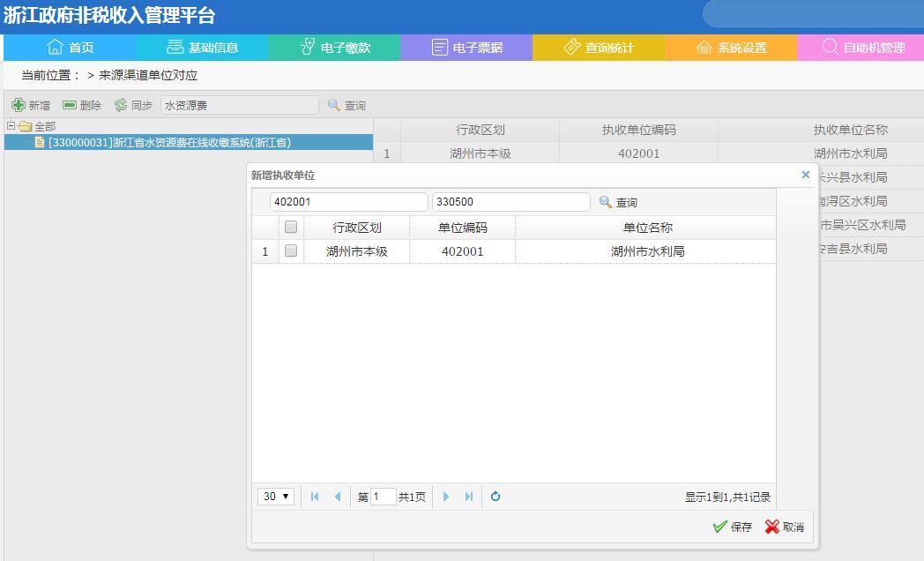Click the 402001 cell in dialog table
Viewport: 924px width, 561px height.
[463, 251]
